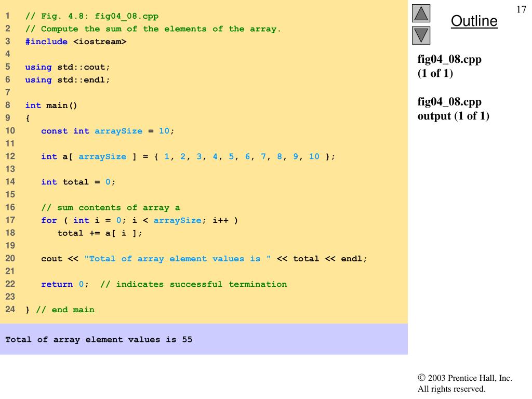Click the array initializer list on line 12
The image size is (532, 399).
pos(244,156)
